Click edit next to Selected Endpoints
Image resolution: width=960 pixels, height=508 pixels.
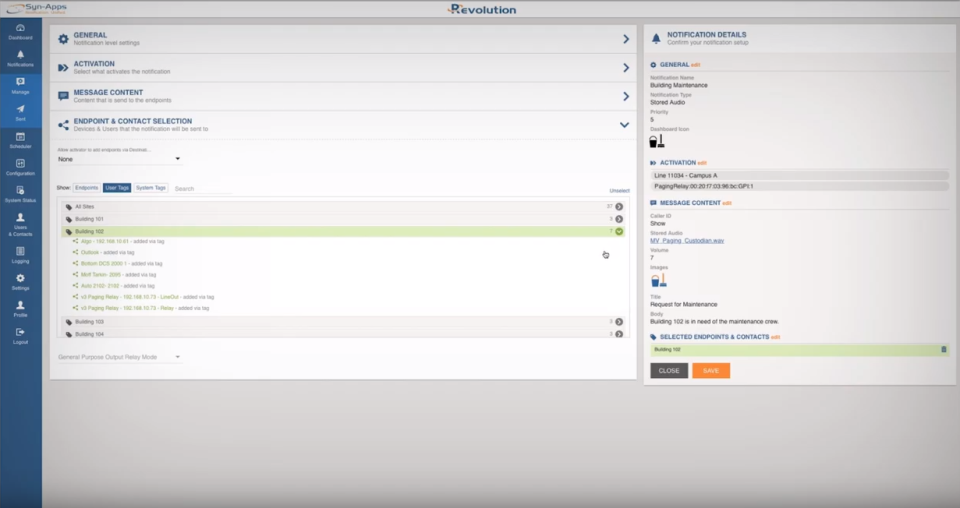click(x=776, y=337)
